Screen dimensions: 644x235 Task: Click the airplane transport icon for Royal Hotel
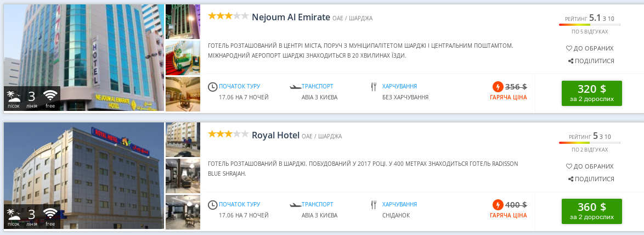coord(295,205)
